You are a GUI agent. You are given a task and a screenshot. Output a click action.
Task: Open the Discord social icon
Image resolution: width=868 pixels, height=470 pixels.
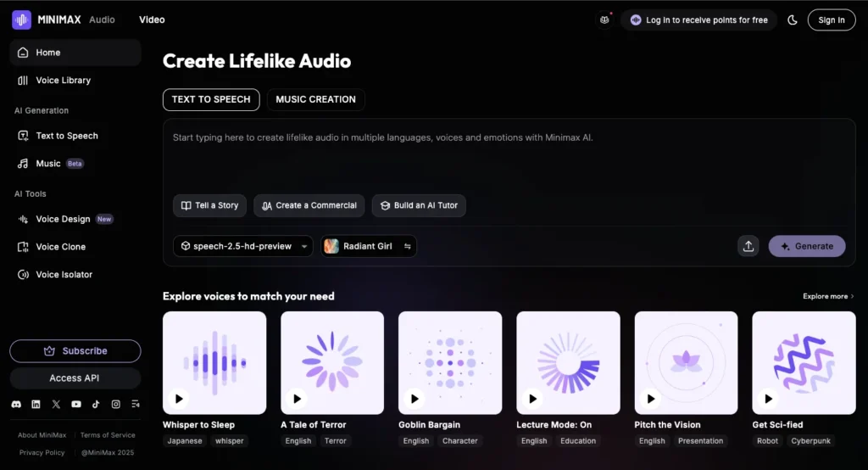[17, 405]
